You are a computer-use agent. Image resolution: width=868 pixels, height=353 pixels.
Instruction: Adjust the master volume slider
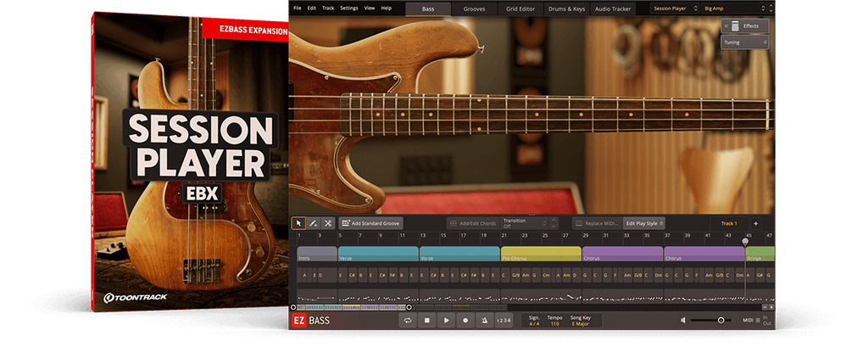pyautogui.click(x=711, y=320)
